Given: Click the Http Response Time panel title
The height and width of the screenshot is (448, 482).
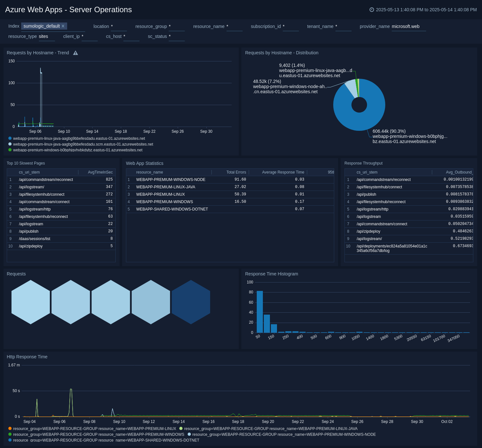Looking at the screenshot, I should (27, 357).
